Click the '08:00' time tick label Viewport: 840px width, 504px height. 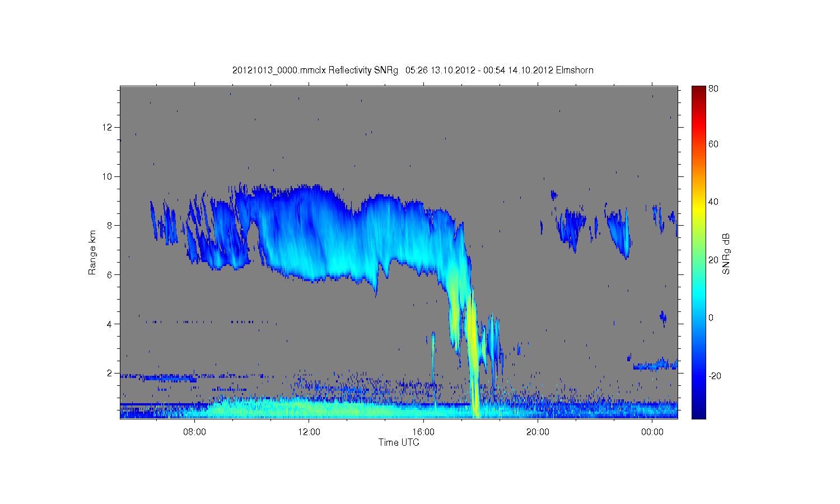[x=194, y=432]
